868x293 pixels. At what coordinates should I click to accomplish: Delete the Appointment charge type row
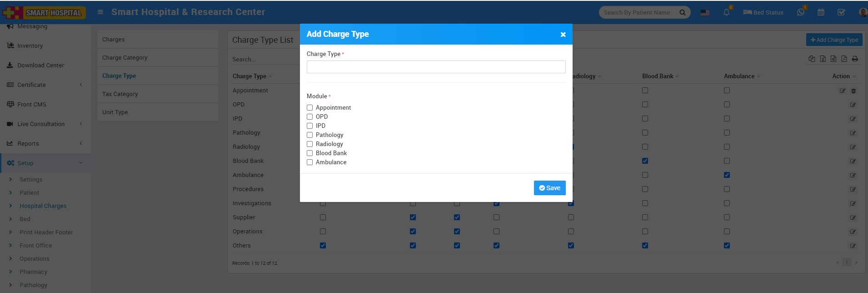tap(853, 91)
